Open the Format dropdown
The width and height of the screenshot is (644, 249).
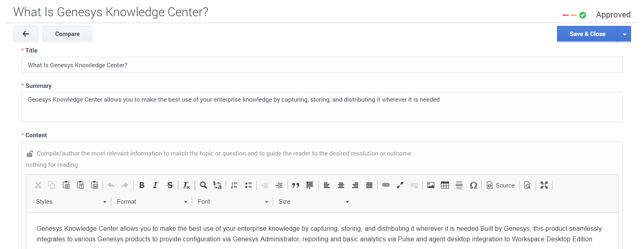(152, 202)
